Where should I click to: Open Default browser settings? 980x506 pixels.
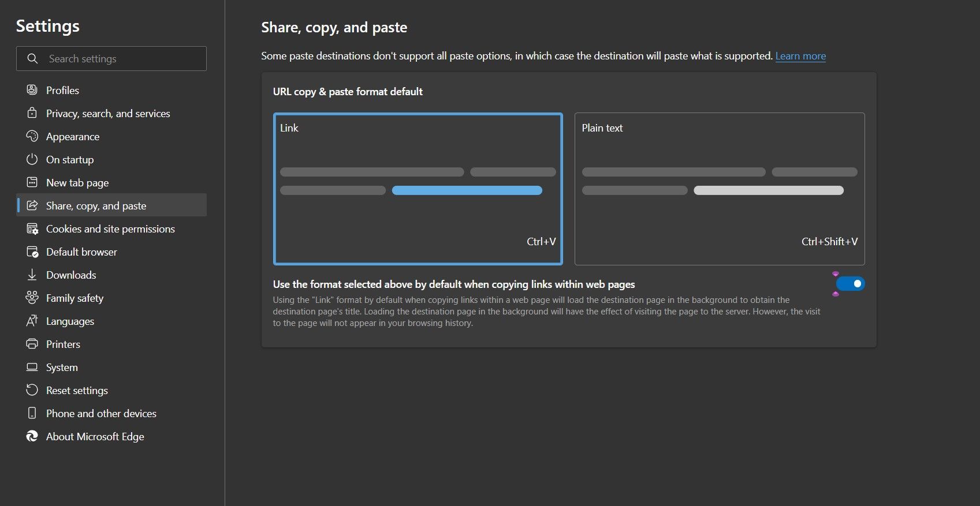(111, 252)
